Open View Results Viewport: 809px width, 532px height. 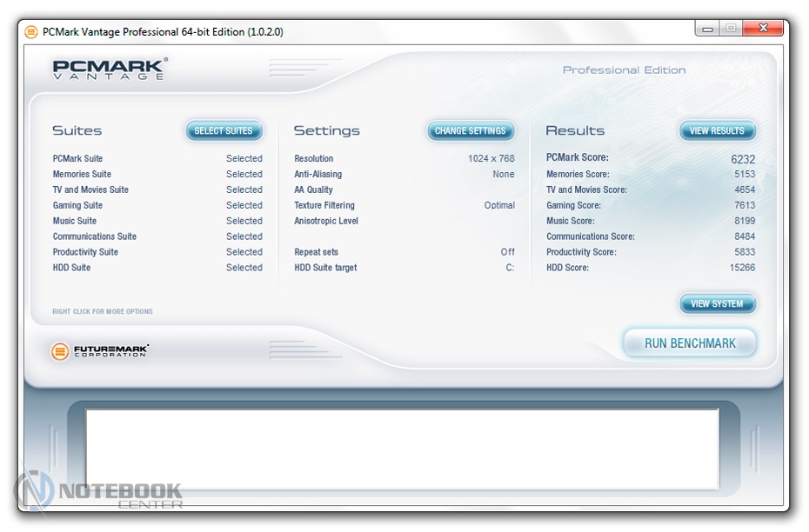tap(717, 131)
